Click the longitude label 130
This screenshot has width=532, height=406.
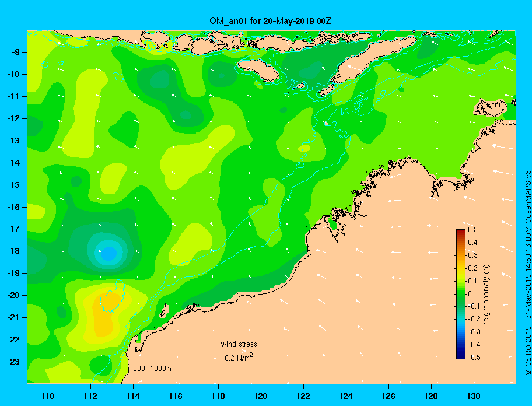click(x=474, y=396)
